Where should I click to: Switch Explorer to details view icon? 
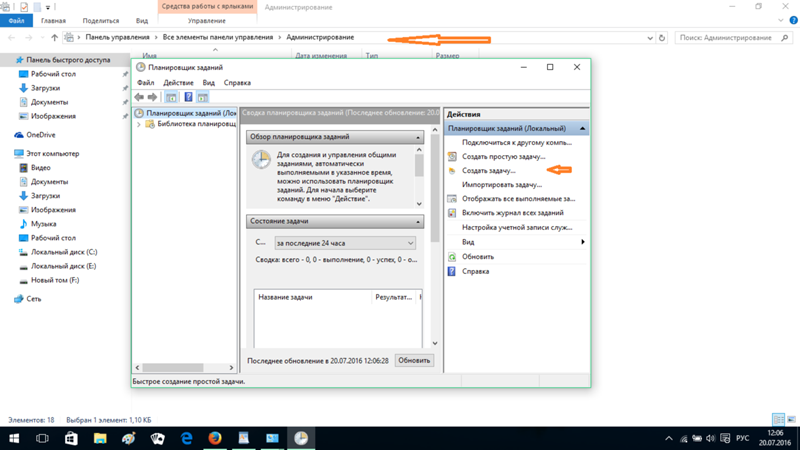pyautogui.click(x=779, y=419)
